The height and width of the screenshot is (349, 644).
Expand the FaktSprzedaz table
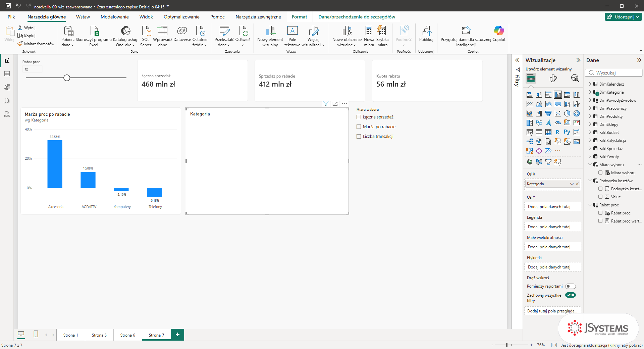(x=590, y=149)
